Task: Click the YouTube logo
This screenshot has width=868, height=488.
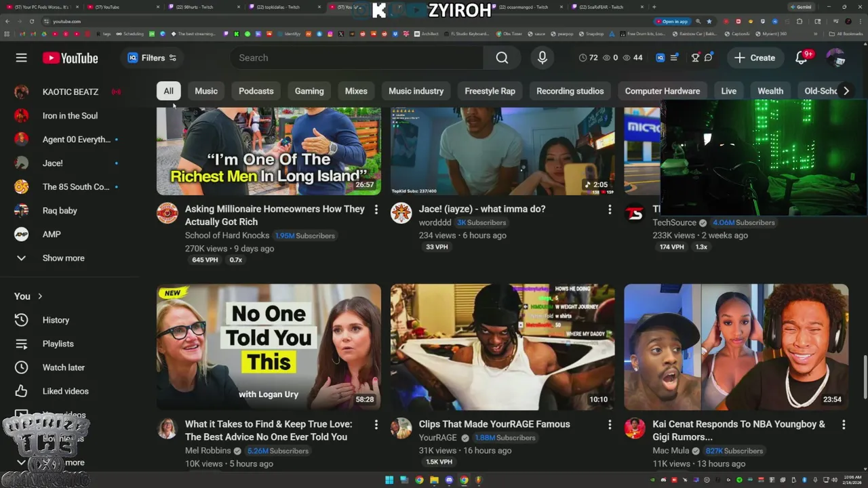Action: (x=71, y=58)
